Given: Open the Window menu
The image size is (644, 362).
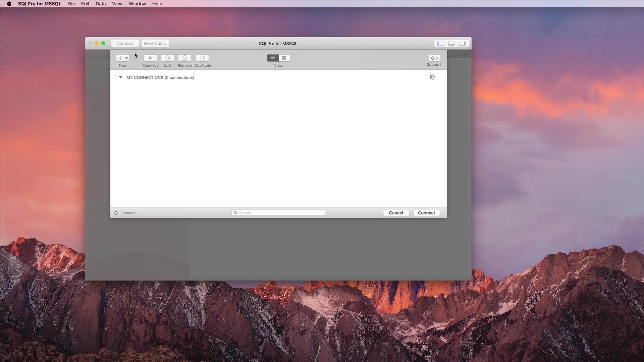Looking at the screenshot, I should click(137, 4).
